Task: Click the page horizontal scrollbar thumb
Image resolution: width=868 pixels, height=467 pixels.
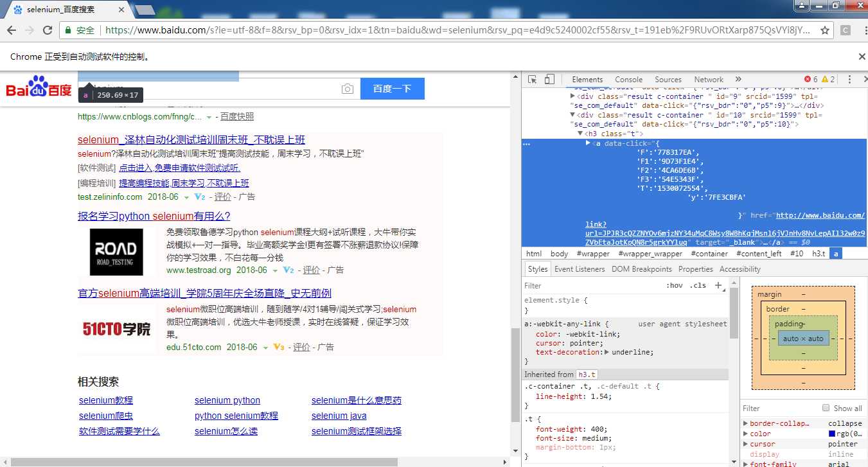Action: point(205,462)
